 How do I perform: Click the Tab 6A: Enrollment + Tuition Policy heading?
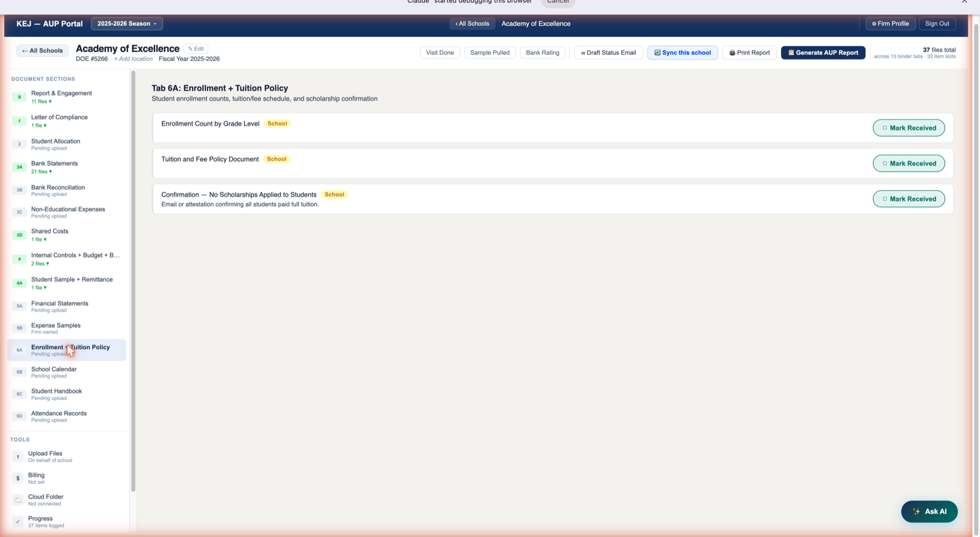(x=220, y=88)
